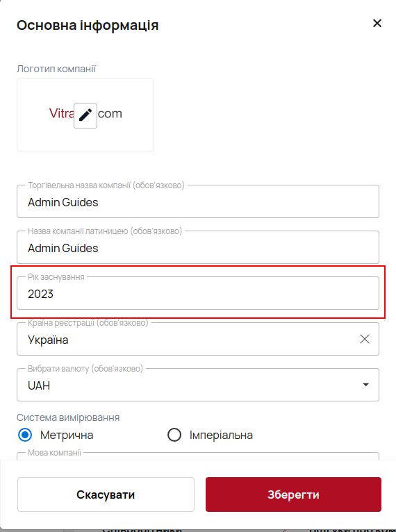Click the pencil icon to edit logo

pyautogui.click(x=85, y=115)
